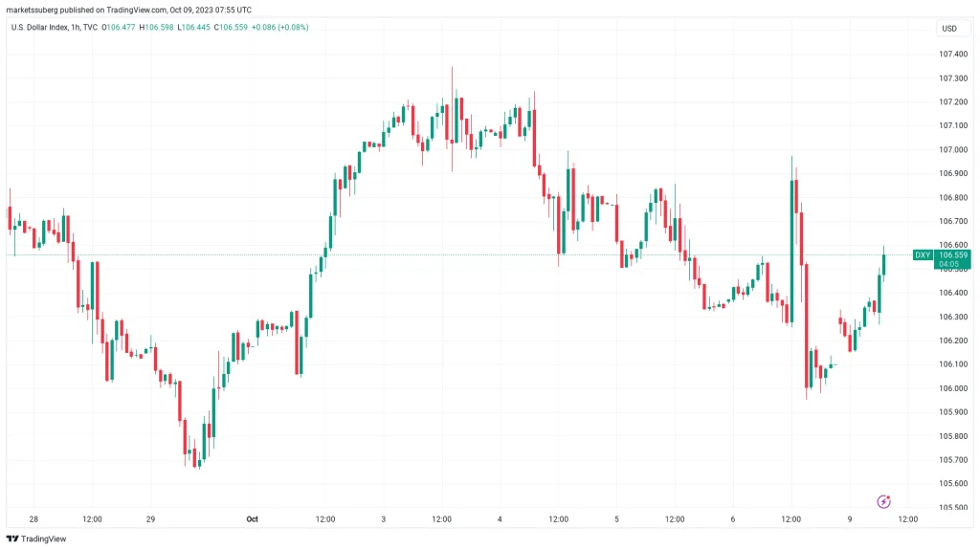Image resolution: width=980 pixels, height=550 pixels.
Task: Click the 28 date label on time axis
Action: 33,519
